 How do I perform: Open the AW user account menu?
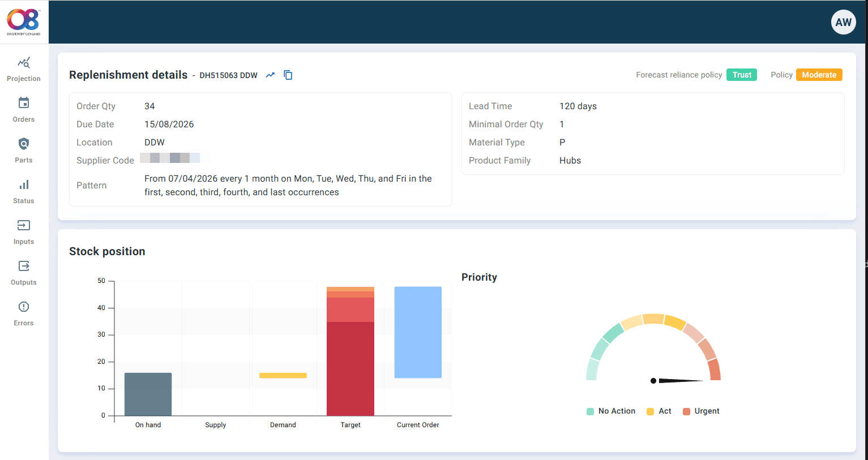point(843,22)
